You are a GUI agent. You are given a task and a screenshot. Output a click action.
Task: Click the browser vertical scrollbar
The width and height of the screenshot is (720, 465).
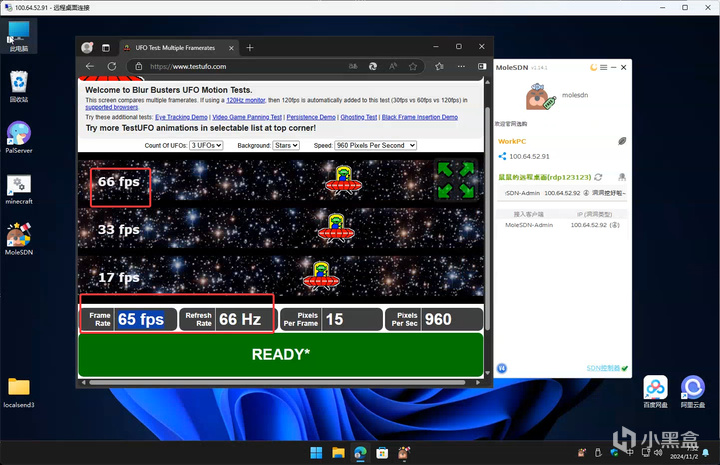click(x=487, y=218)
